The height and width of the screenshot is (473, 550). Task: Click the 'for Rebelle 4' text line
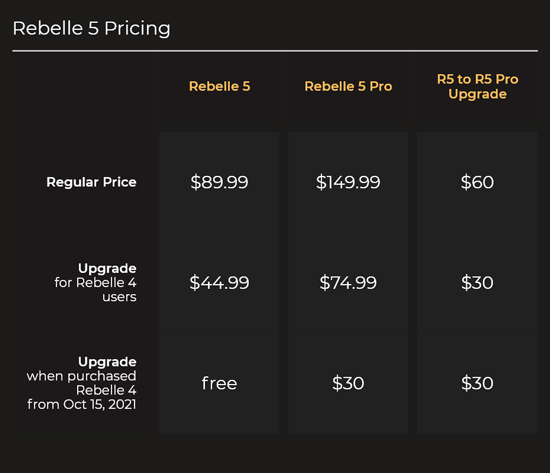point(95,282)
